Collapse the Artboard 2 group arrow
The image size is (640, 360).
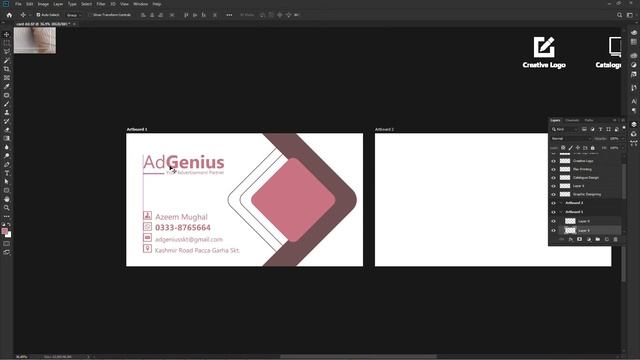(562, 203)
